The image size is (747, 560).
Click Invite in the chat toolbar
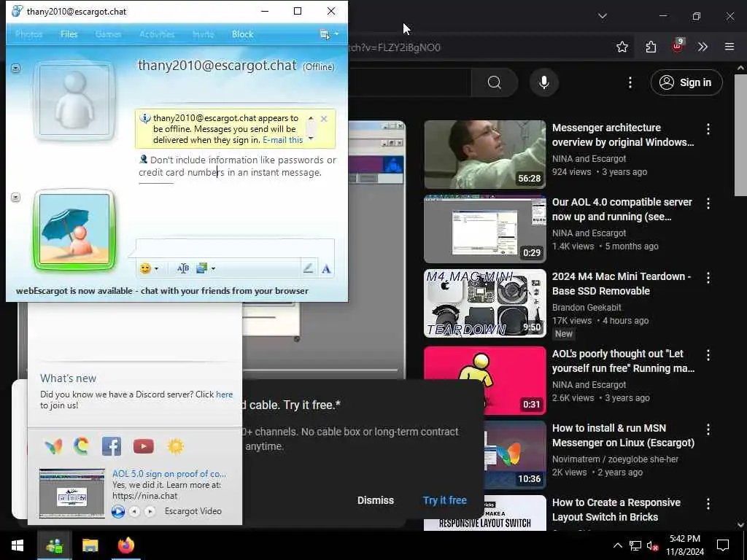[203, 34]
